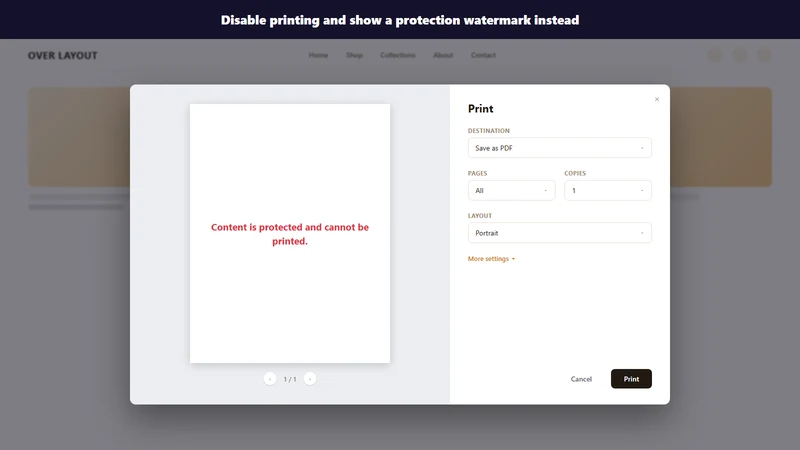
Task: Open the Collections menu item
Action: point(397,55)
